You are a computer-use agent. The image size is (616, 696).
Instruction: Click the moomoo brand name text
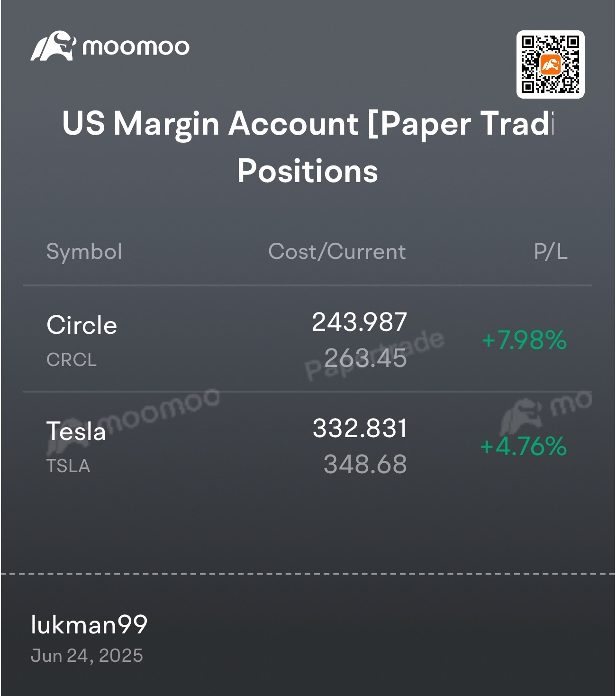tap(136, 47)
